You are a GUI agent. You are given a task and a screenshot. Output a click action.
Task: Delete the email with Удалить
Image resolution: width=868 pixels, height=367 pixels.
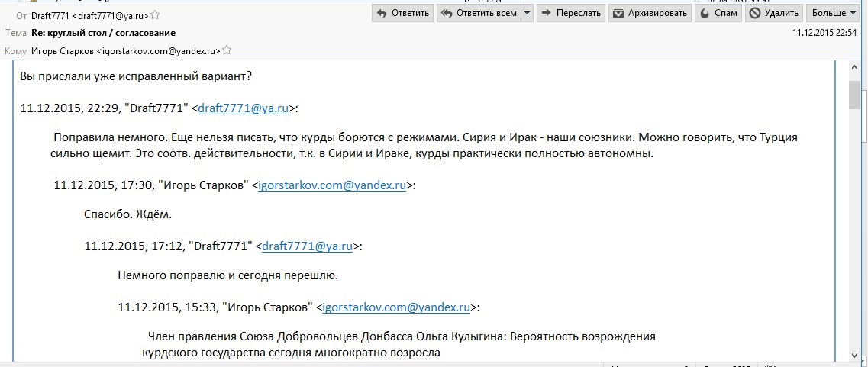[775, 13]
